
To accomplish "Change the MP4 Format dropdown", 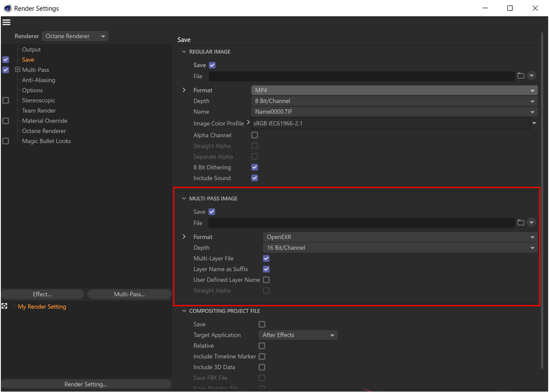I will point(394,90).
